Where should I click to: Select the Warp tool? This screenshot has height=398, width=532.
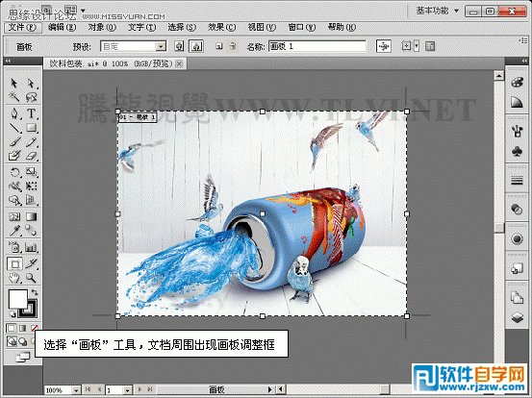(14, 187)
